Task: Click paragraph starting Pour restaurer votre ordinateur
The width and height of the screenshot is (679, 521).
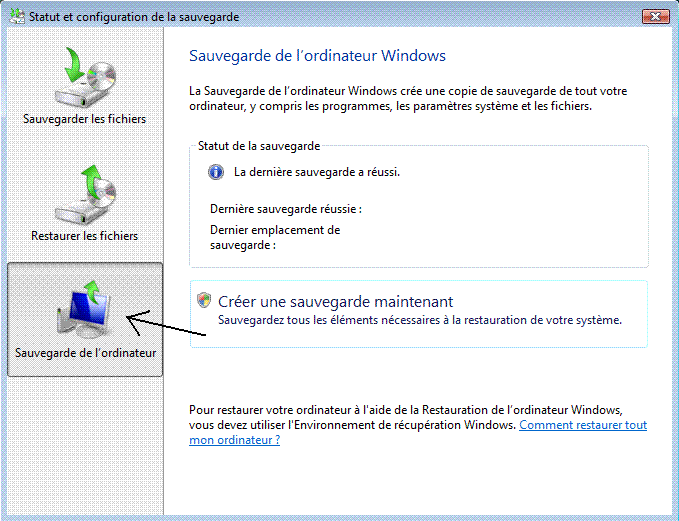Action: click(418, 424)
